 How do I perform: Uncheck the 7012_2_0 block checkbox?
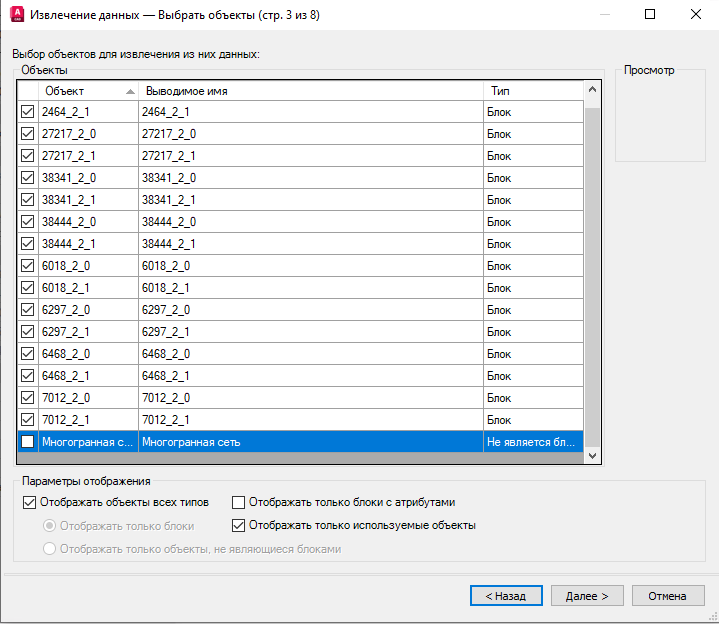28,398
